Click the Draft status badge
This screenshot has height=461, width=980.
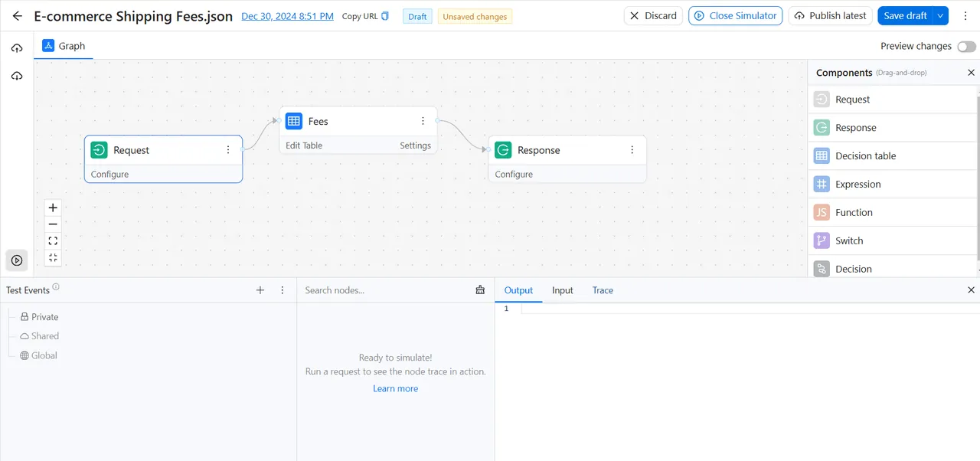pos(417,16)
